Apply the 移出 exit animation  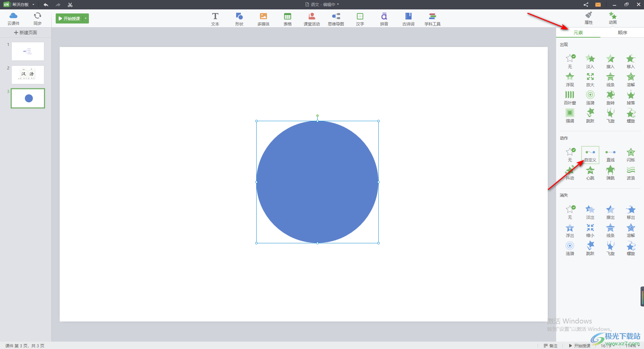631,212
